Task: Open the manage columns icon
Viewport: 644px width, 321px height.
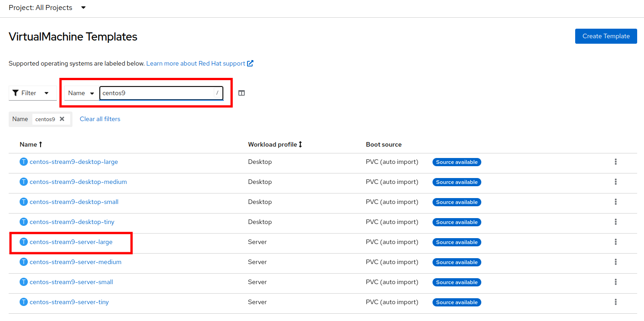Action: [x=242, y=93]
